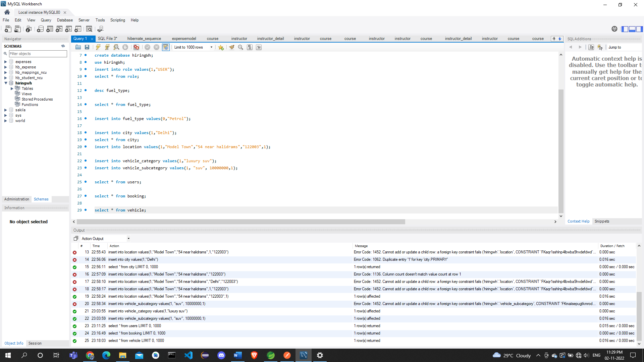Execute the SQL script with the lightning icon
This screenshot has width=644, height=362.
coord(98,47)
